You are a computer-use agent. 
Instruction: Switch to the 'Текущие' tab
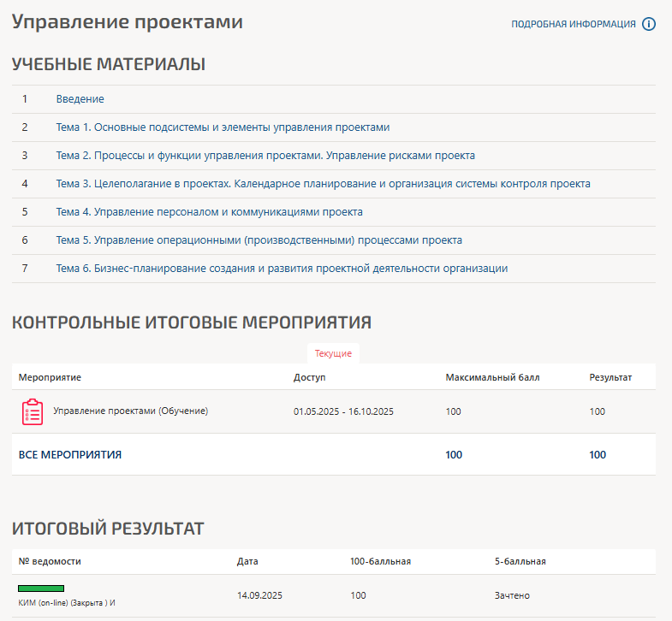(333, 353)
